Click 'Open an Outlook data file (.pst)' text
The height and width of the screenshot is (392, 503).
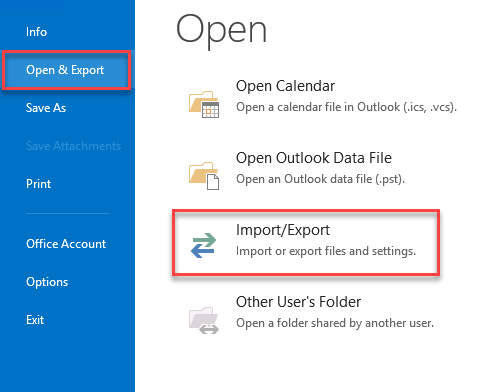point(320,179)
